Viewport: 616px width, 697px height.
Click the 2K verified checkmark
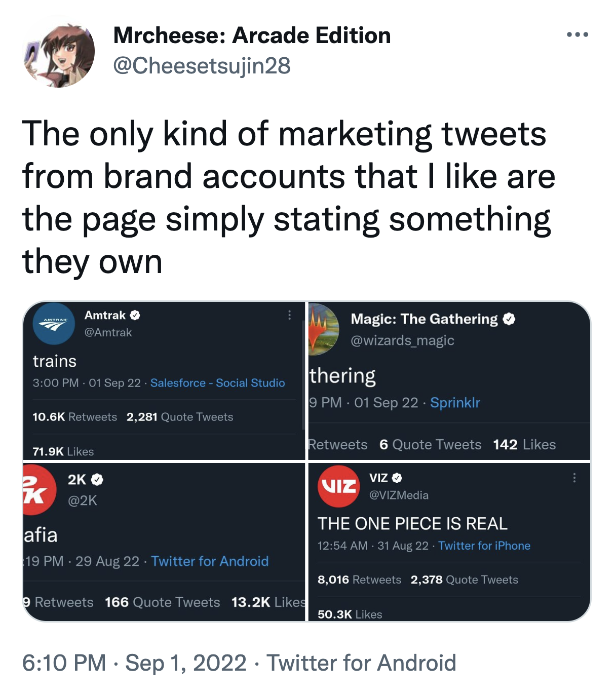(96, 480)
